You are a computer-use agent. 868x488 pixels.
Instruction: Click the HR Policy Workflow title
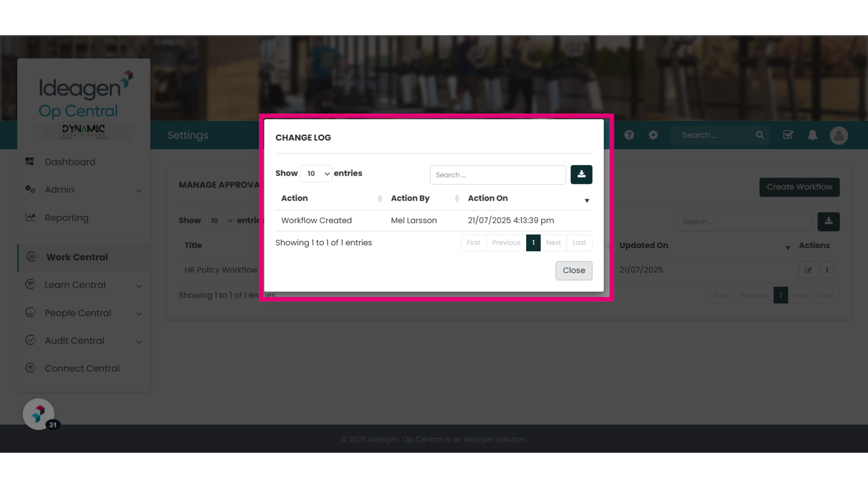(221, 270)
